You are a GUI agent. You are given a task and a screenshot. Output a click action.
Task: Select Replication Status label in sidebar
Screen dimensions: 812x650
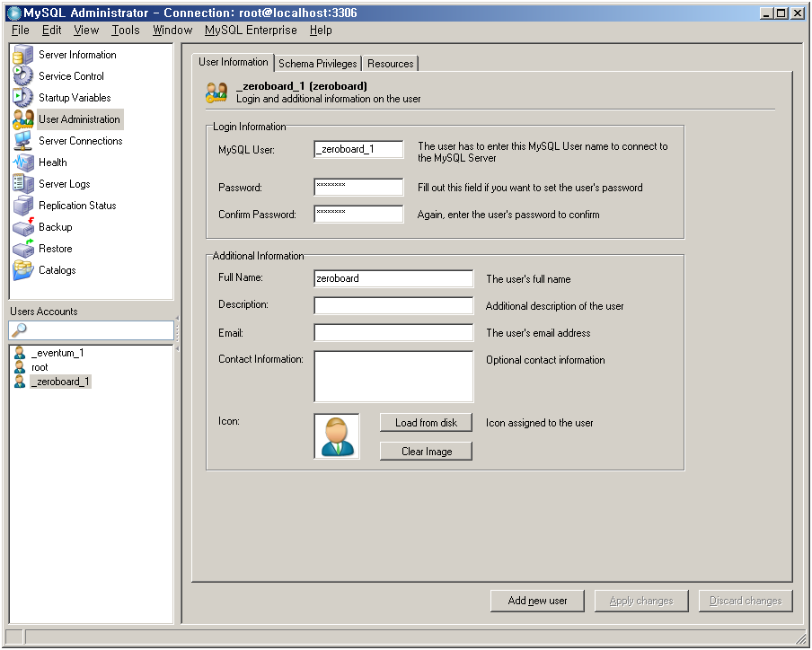[x=77, y=206]
